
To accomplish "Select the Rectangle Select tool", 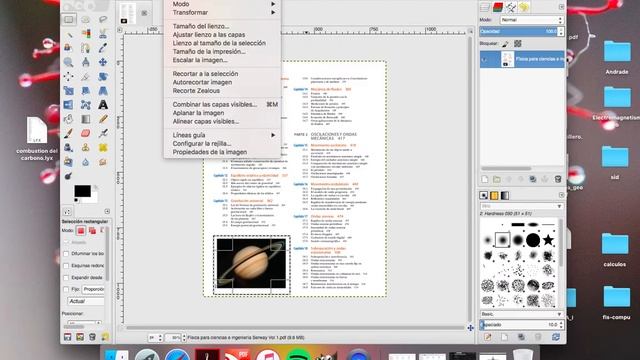I will pyautogui.click(x=69, y=19).
